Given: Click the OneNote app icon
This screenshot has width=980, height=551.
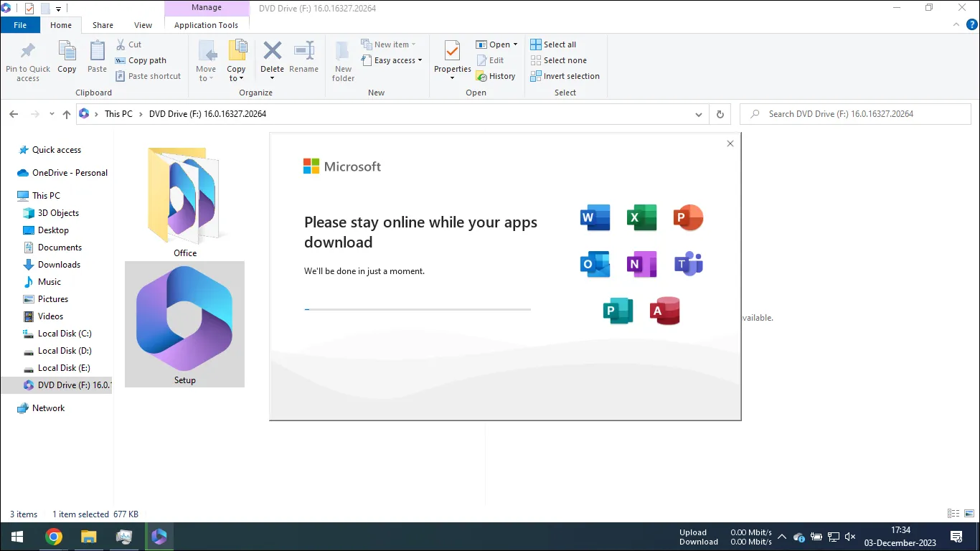Looking at the screenshot, I should click(641, 263).
